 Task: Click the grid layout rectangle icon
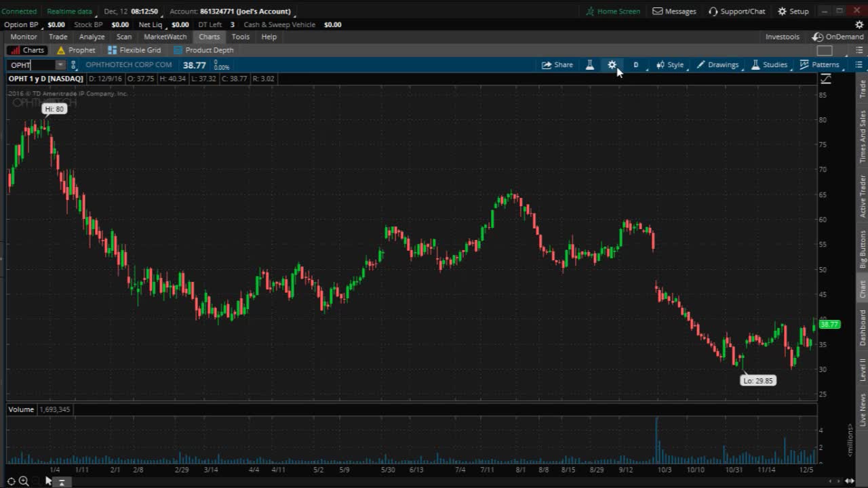(x=825, y=50)
